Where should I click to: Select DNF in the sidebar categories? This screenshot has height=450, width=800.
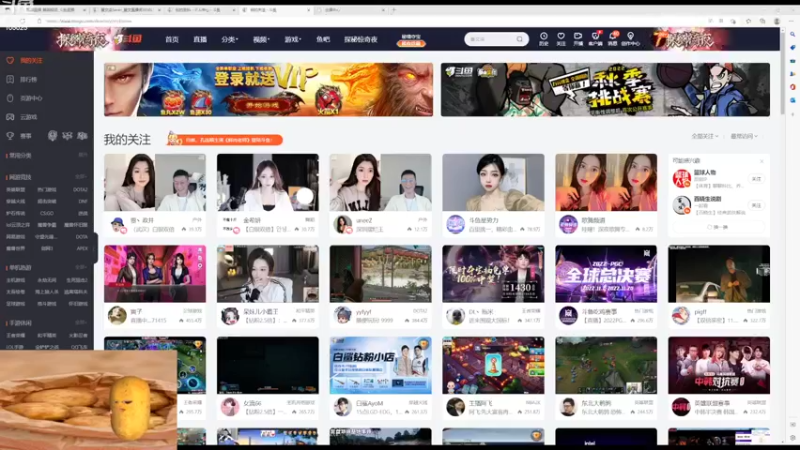[83, 202]
